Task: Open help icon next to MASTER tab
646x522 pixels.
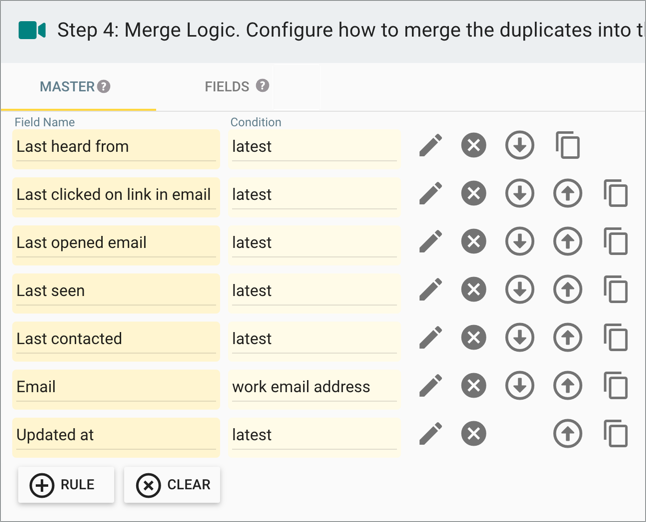Action: [x=104, y=87]
